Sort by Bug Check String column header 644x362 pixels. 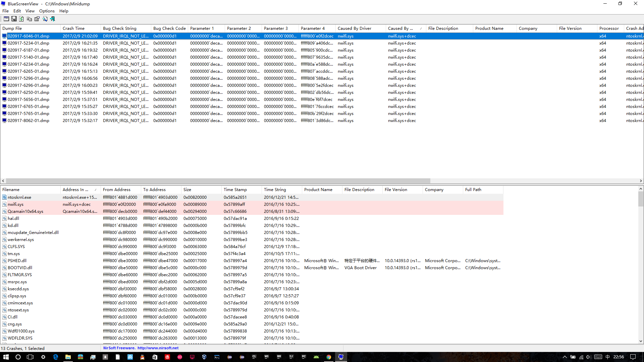[126, 28]
